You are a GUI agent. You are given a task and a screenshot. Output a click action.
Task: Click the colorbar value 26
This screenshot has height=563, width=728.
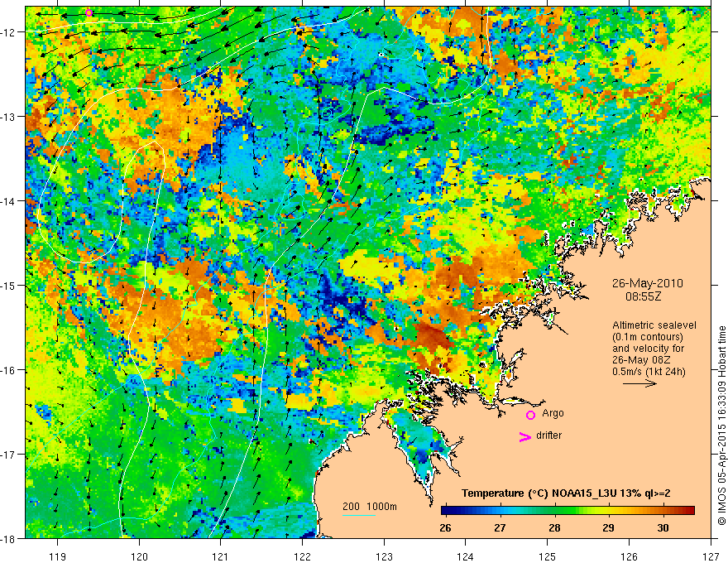click(x=445, y=527)
